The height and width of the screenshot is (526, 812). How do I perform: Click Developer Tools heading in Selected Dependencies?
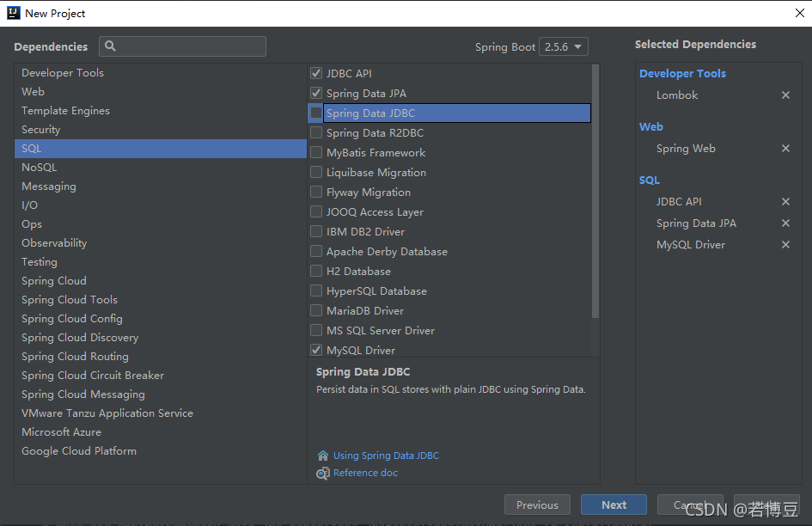click(x=682, y=74)
